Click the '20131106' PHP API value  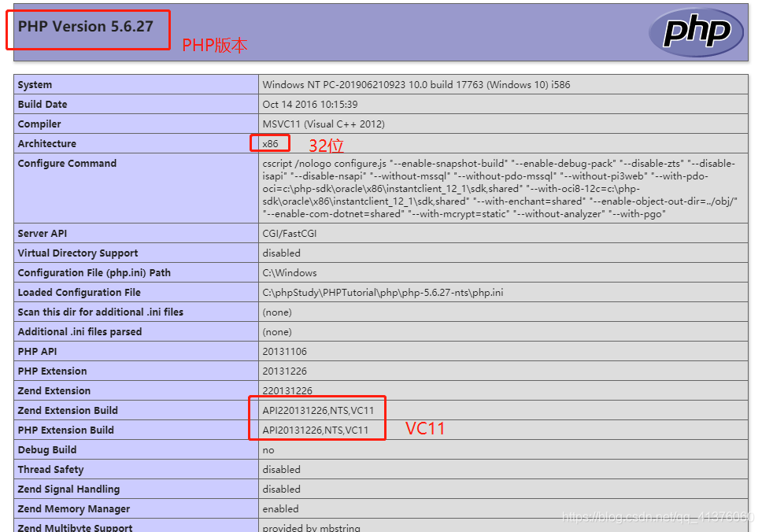pos(285,351)
